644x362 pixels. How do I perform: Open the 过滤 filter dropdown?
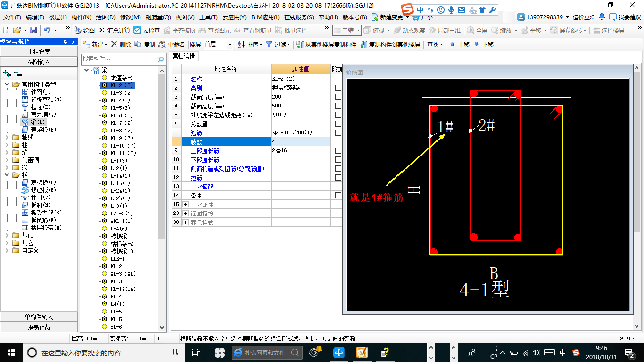tap(278, 44)
